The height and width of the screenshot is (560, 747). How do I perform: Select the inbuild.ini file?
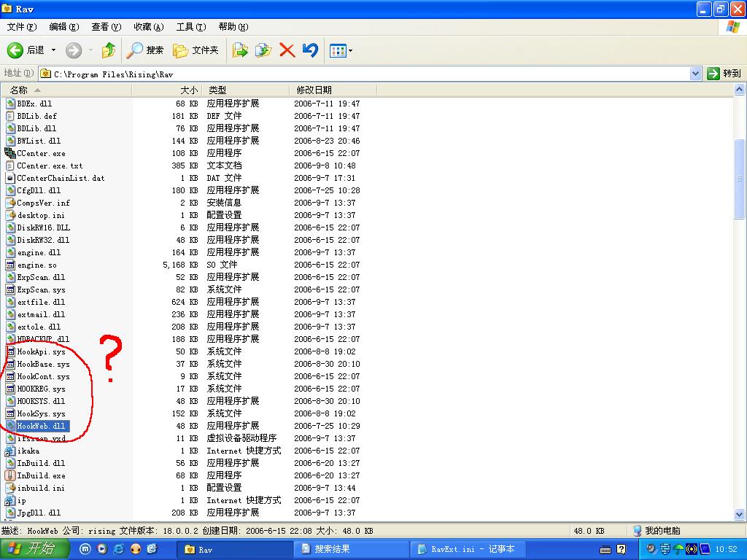41,488
